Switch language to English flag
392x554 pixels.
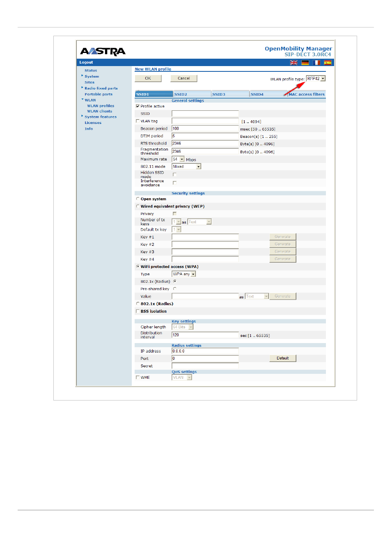pyautogui.click(x=293, y=63)
